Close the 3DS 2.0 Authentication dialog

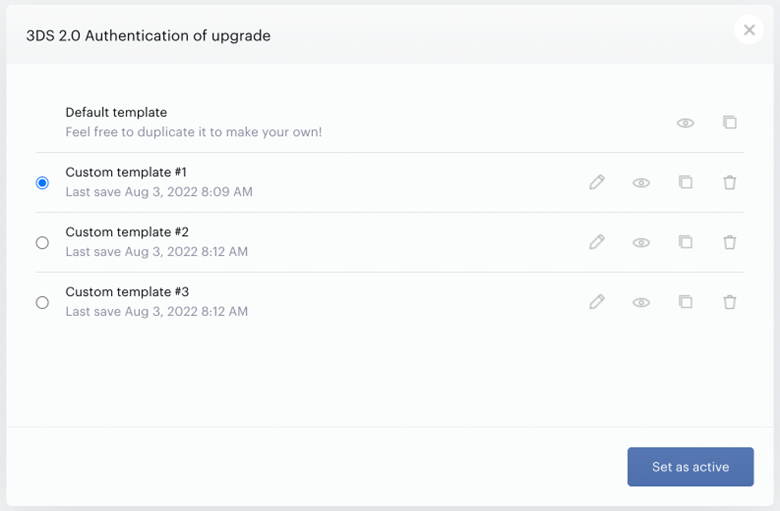pyautogui.click(x=749, y=30)
